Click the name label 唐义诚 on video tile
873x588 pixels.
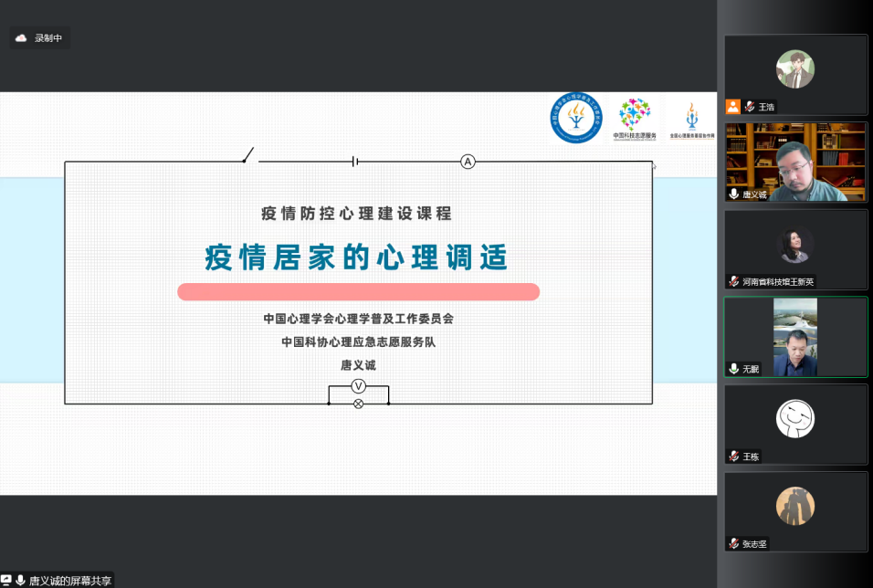coord(754,194)
